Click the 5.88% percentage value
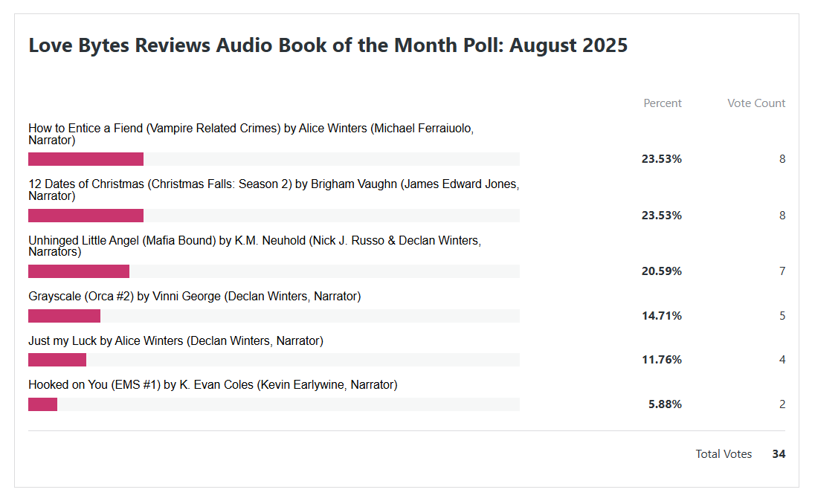This screenshot has height=504, width=815. pyautogui.click(x=665, y=404)
